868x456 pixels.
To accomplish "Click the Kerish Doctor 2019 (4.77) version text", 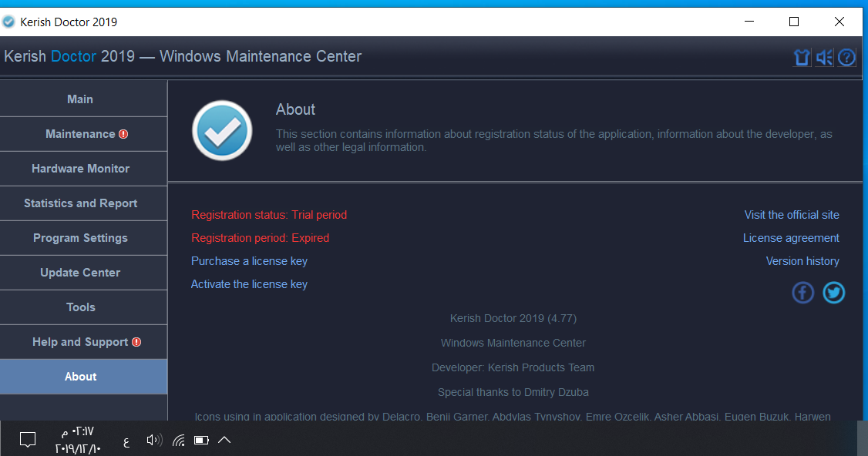I will [513, 319].
